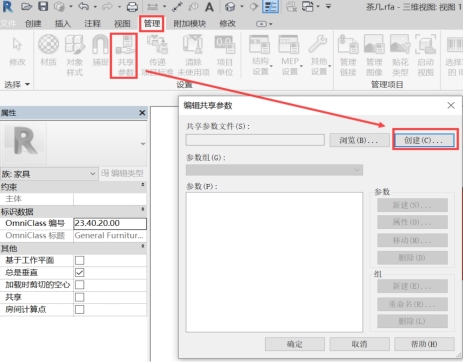Enable the Shared checkbox
The width and height of the screenshot is (463, 362).
tap(80, 297)
